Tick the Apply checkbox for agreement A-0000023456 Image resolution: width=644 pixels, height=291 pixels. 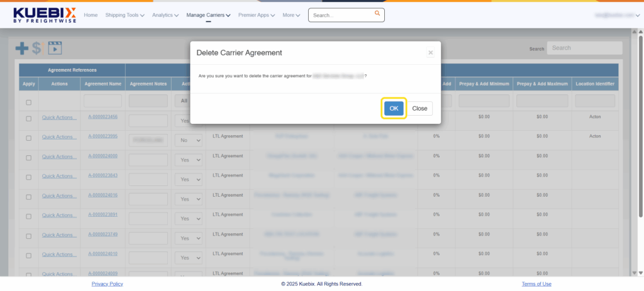pos(29,119)
